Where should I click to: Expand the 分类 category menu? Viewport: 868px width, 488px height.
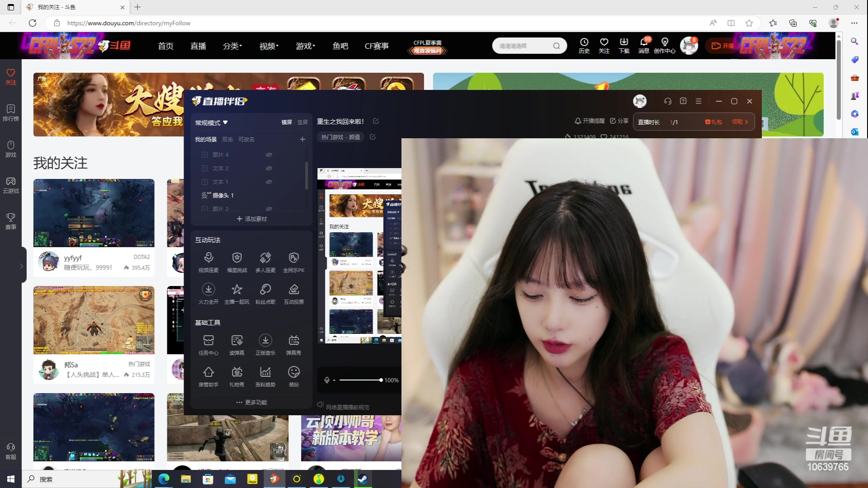click(x=232, y=46)
